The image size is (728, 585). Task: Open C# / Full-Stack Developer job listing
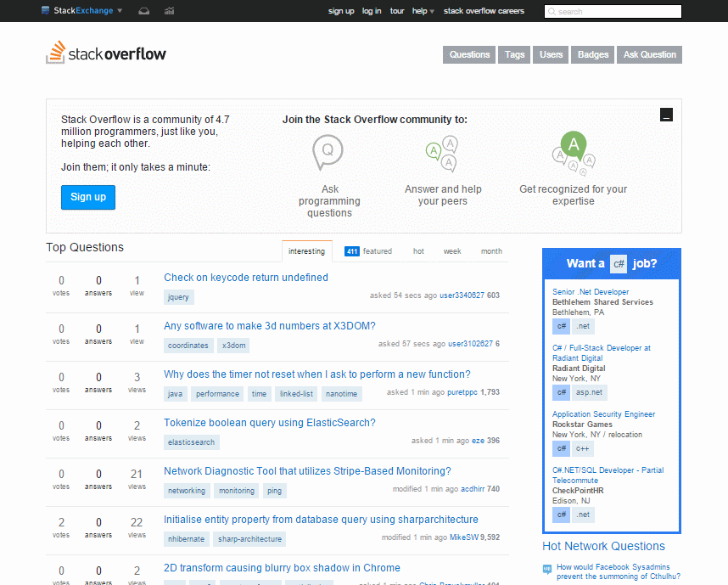(x=602, y=352)
